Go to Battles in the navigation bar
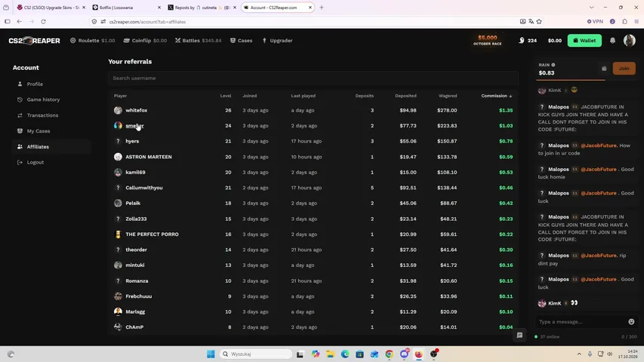The image size is (644, 362). click(198, 41)
